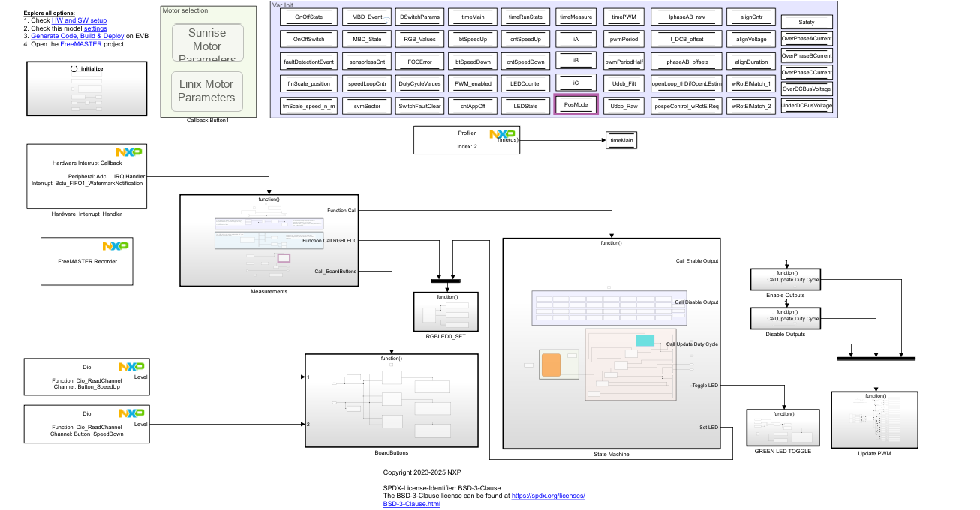Image resolution: width=980 pixels, height=510 pixels.
Task: Open the FreeMASTER project link
Action: pyautogui.click(x=80, y=44)
